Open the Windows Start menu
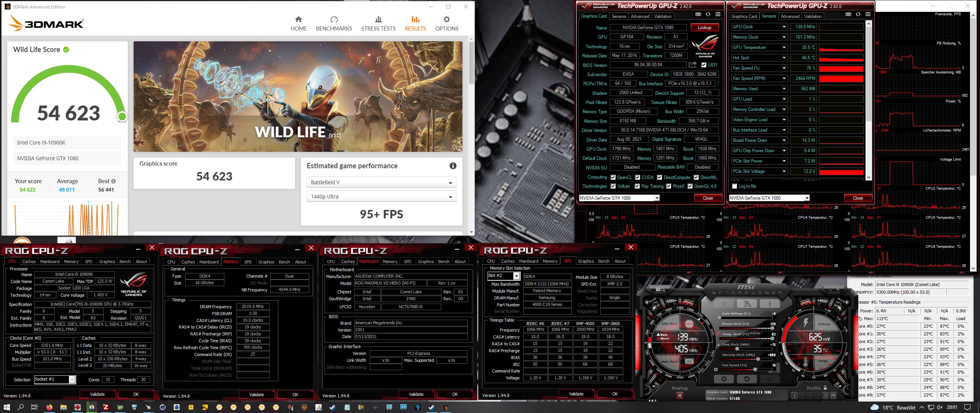The image size is (980, 413). coord(7,407)
